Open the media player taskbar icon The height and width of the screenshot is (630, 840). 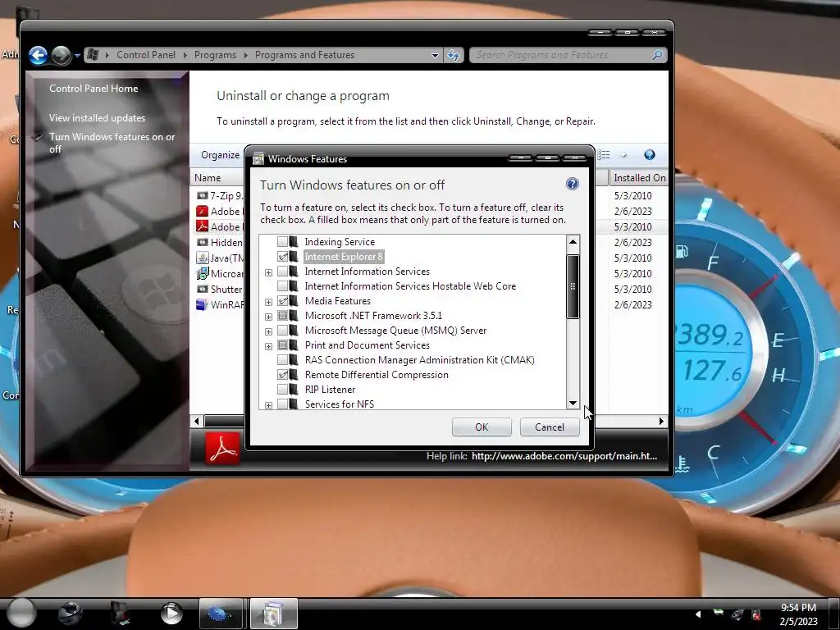point(171,614)
